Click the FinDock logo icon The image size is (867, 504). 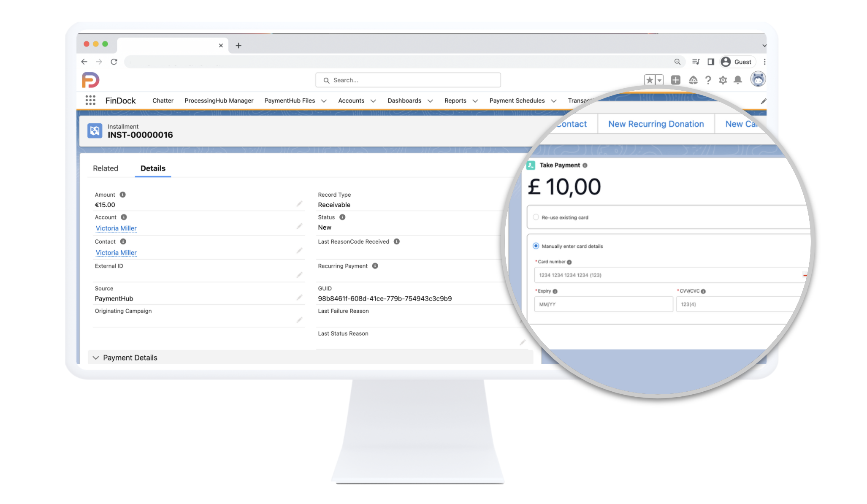tap(90, 80)
